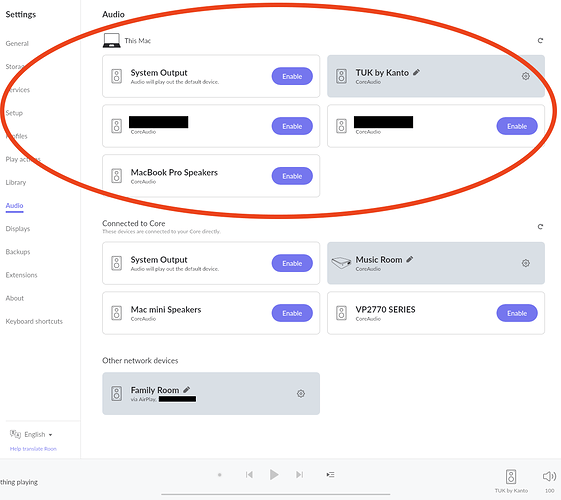The width and height of the screenshot is (561, 500).
Task: Rename TUK by Kanto with pencil icon
Action: click(416, 73)
